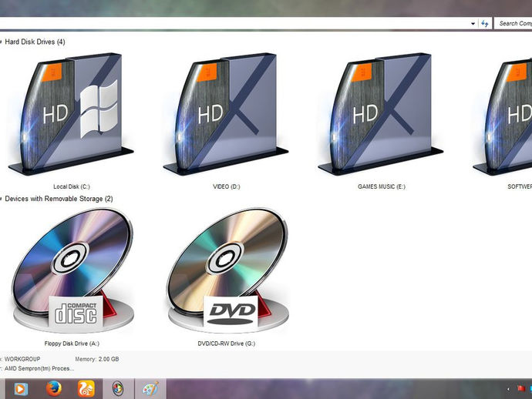Expand the address bar history dropdown
The width and height of the screenshot is (532, 399).
(473, 24)
